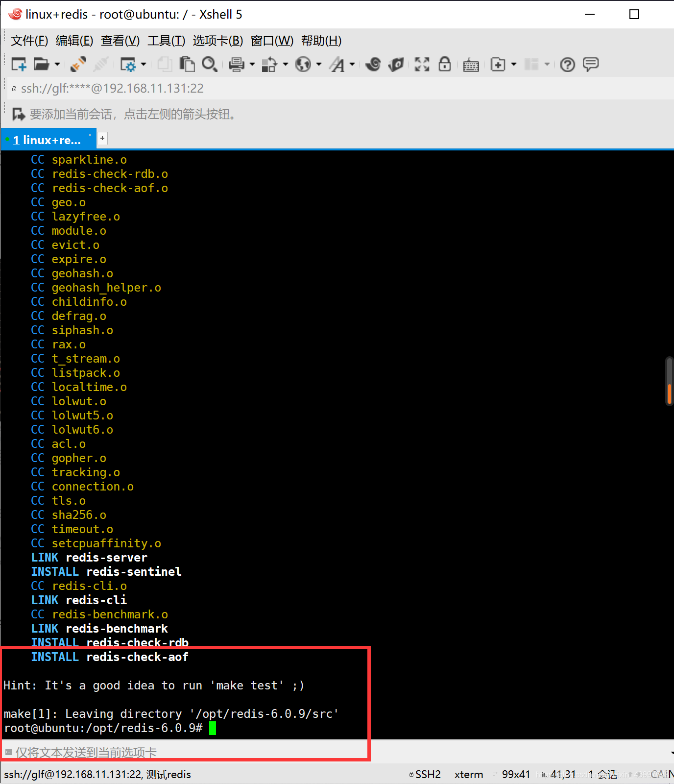Add a new tab with plus button

[x=102, y=139]
